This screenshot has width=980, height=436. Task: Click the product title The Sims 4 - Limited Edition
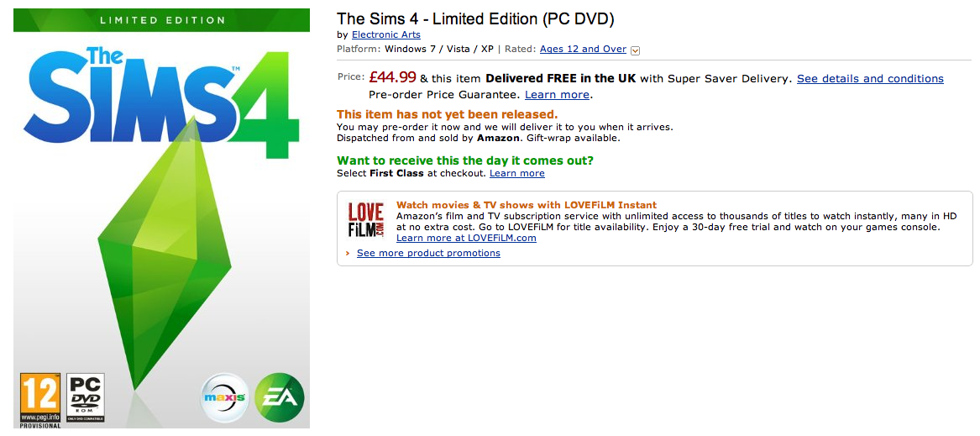[475, 18]
